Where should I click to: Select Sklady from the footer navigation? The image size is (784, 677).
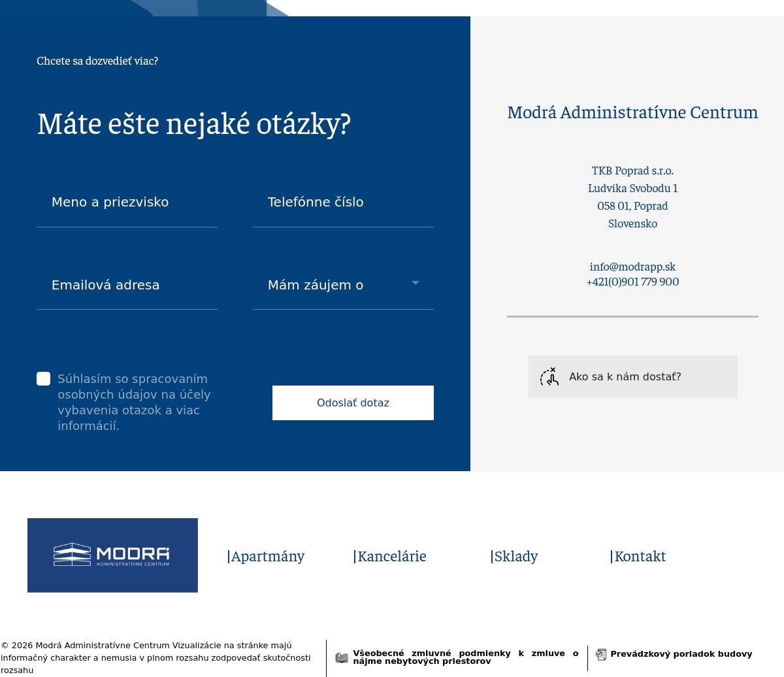point(514,557)
